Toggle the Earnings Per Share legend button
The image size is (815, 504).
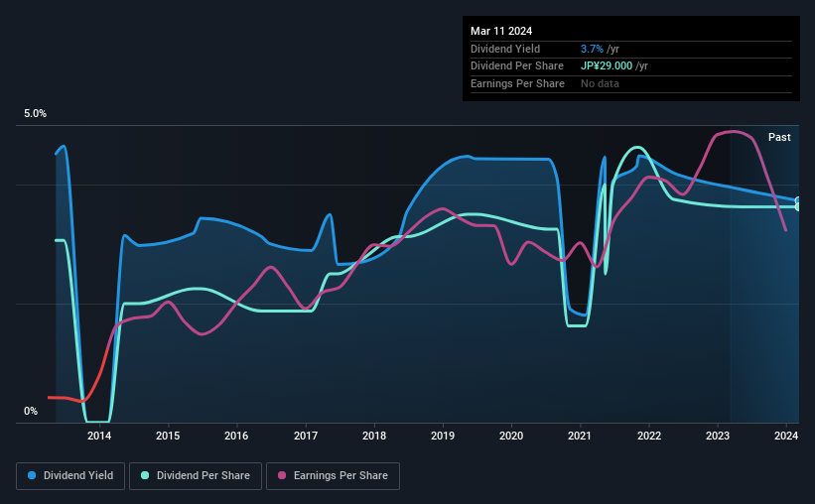pyautogui.click(x=333, y=476)
